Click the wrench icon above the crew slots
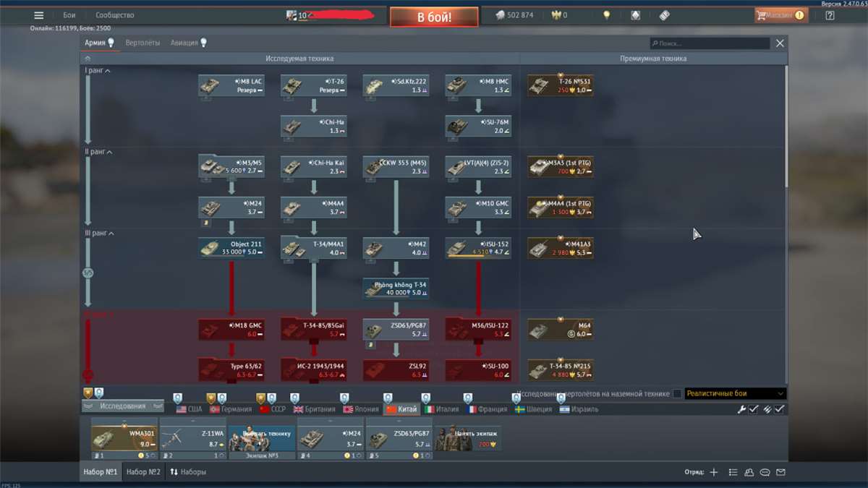 point(741,409)
